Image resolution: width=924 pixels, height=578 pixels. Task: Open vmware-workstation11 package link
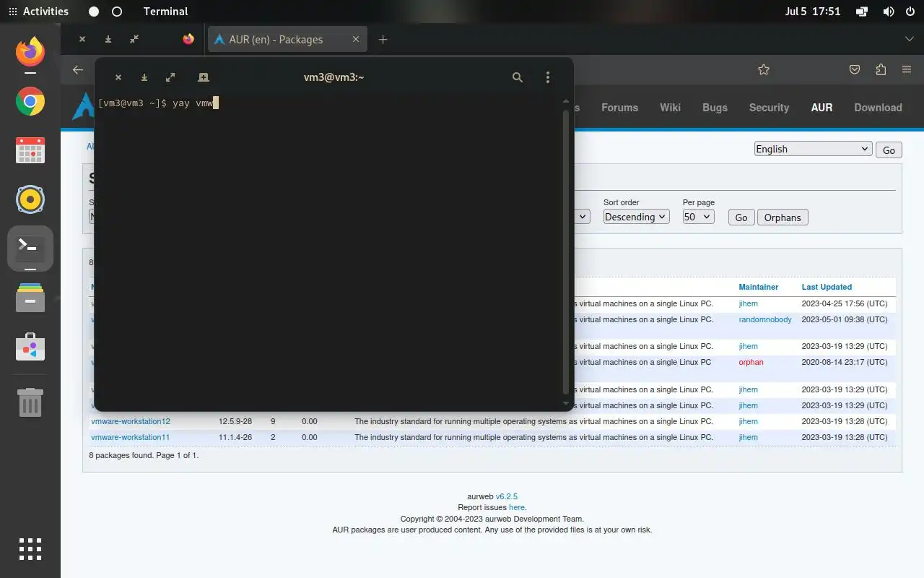click(x=130, y=437)
